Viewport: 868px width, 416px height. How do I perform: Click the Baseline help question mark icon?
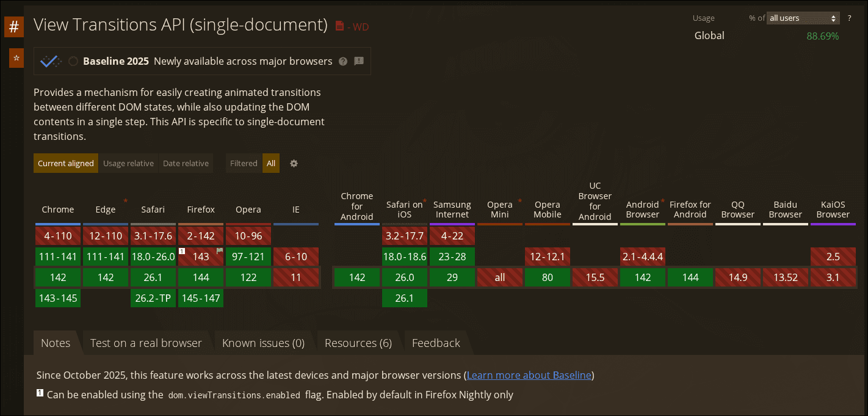(x=343, y=61)
